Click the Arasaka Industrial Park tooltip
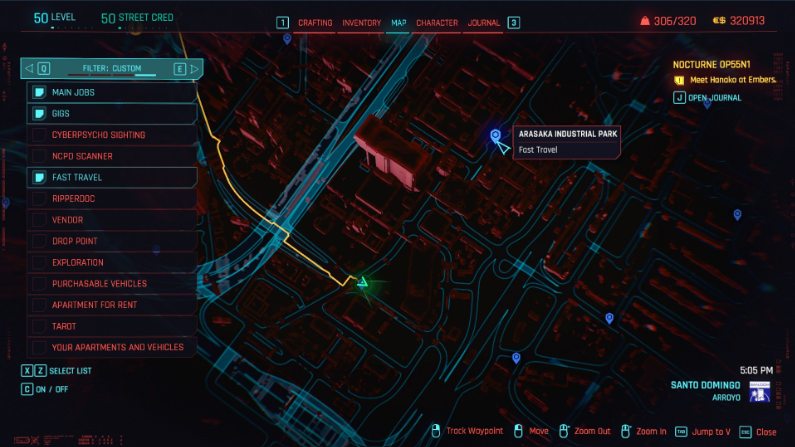 tap(567, 141)
